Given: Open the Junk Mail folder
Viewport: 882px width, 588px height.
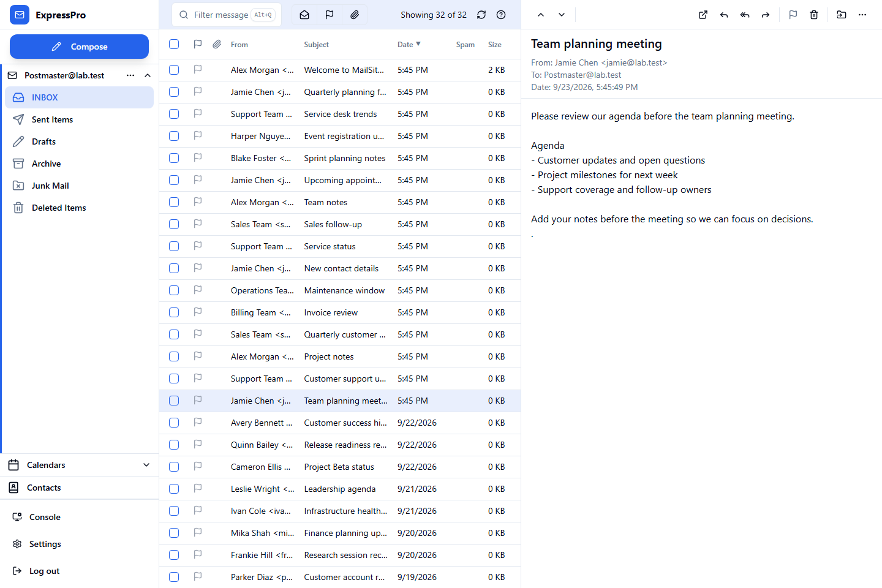Looking at the screenshot, I should (x=79, y=186).
